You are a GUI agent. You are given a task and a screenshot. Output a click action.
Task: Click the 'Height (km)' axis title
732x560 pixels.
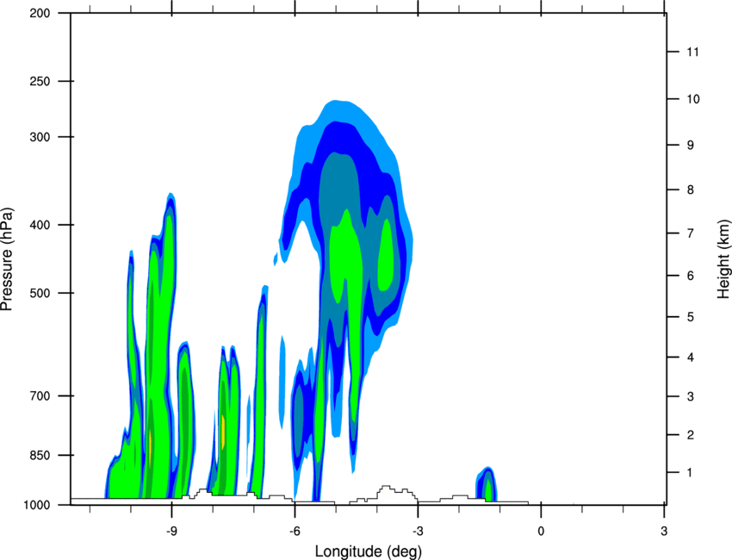coord(723,259)
